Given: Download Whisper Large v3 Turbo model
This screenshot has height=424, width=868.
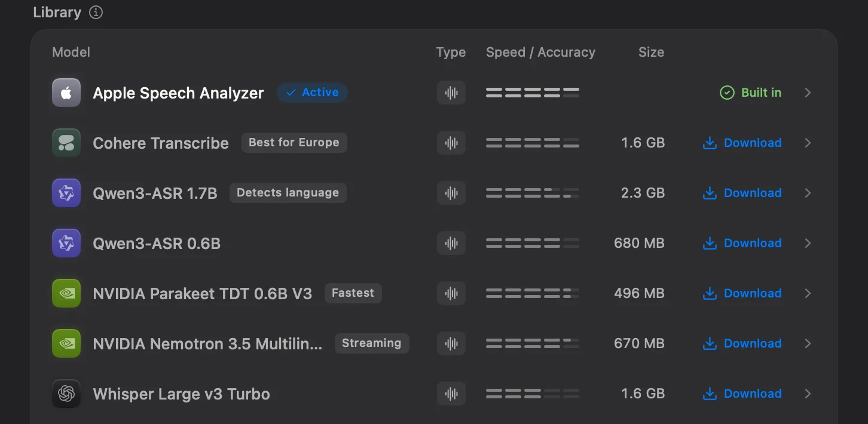Looking at the screenshot, I should [742, 394].
